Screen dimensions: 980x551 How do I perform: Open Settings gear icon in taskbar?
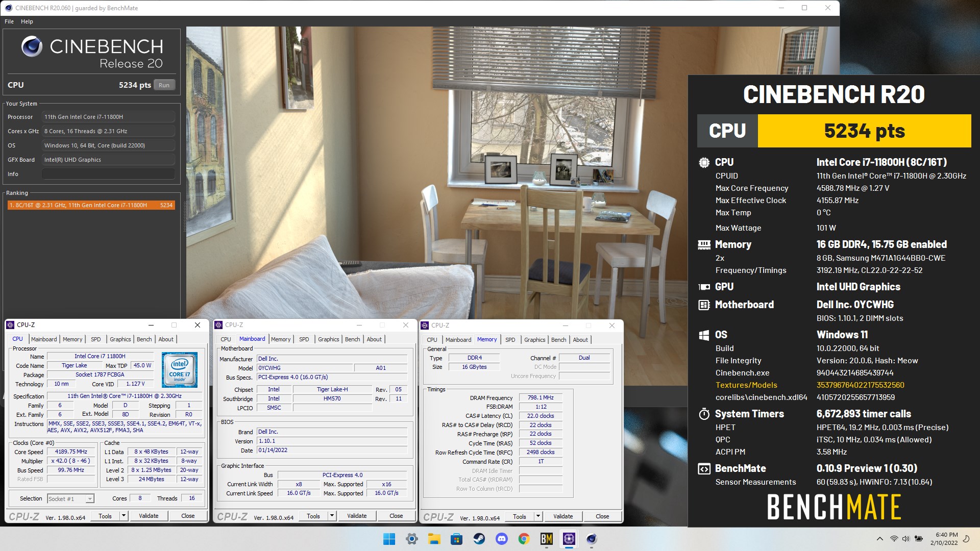coord(411,539)
